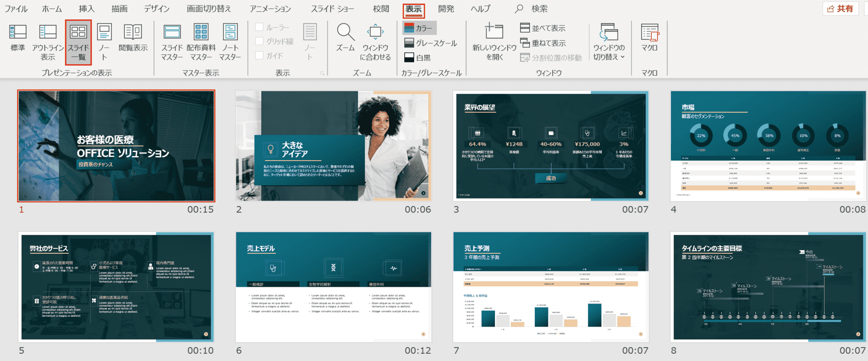Open the 開発 tab
Screen dimensions: 868x361
(x=446, y=9)
